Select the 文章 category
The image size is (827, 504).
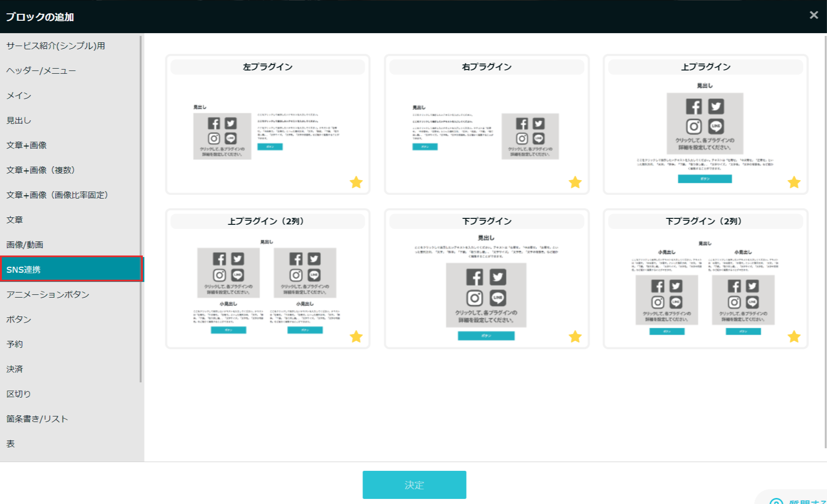point(70,220)
